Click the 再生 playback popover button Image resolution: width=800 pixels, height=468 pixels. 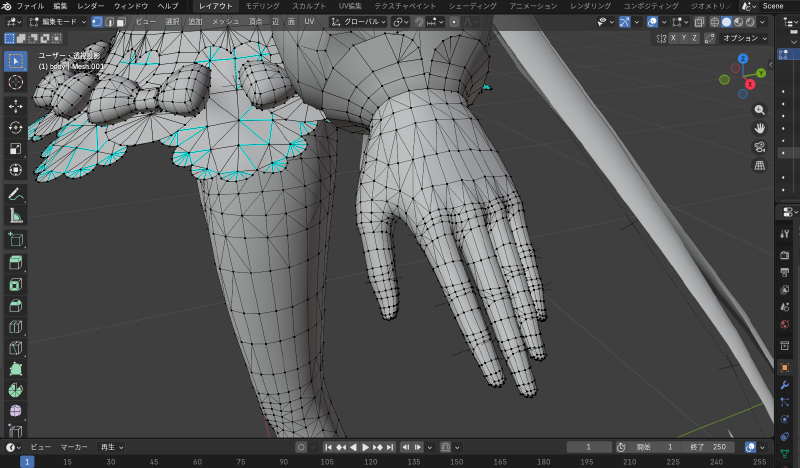(x=112, y=447)
